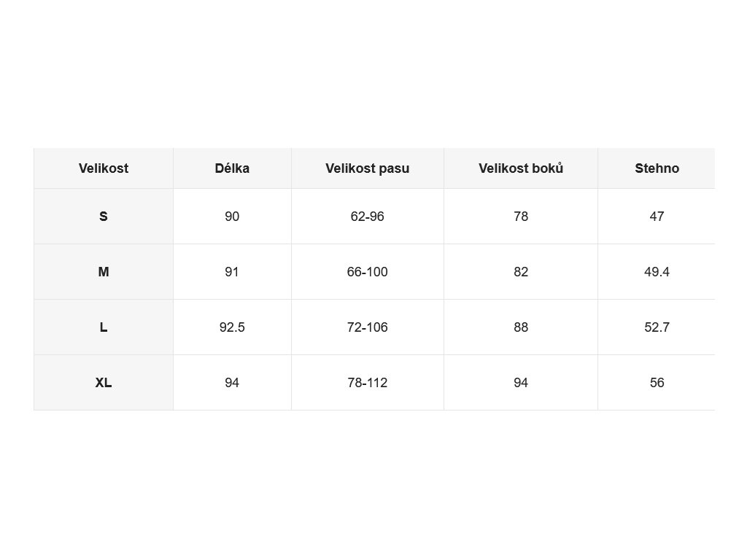
Task: Select the M size row label
Action: 104,272
